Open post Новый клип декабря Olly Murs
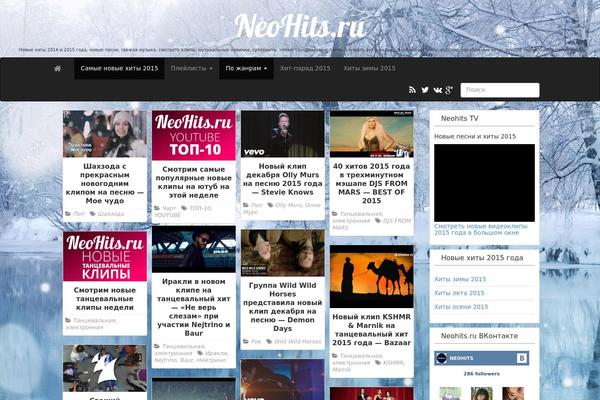 (282, 179)
